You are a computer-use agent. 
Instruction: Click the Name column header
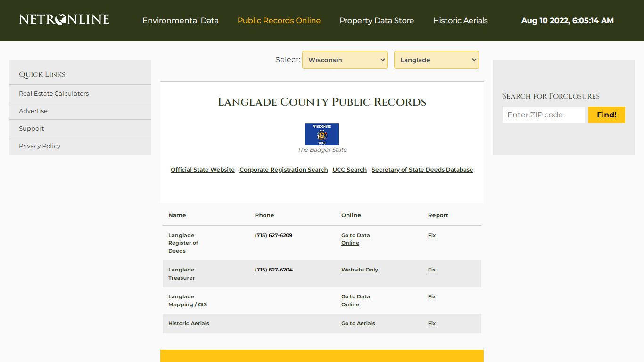pos(177,215)
